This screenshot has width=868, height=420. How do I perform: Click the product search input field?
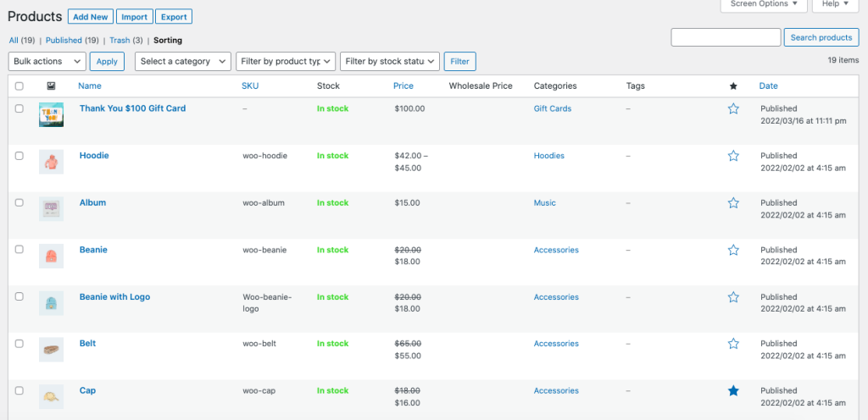tap(726, 37)
